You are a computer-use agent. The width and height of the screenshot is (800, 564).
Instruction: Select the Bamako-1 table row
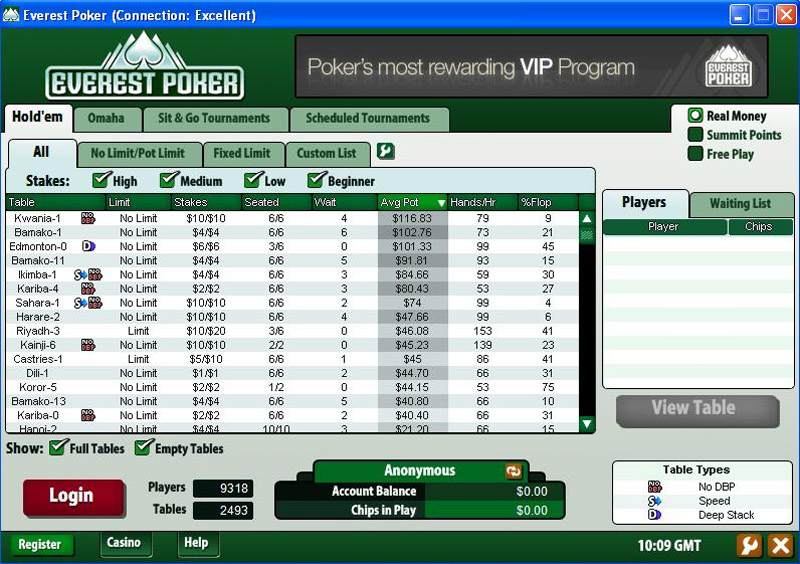(x=292, y=233)
